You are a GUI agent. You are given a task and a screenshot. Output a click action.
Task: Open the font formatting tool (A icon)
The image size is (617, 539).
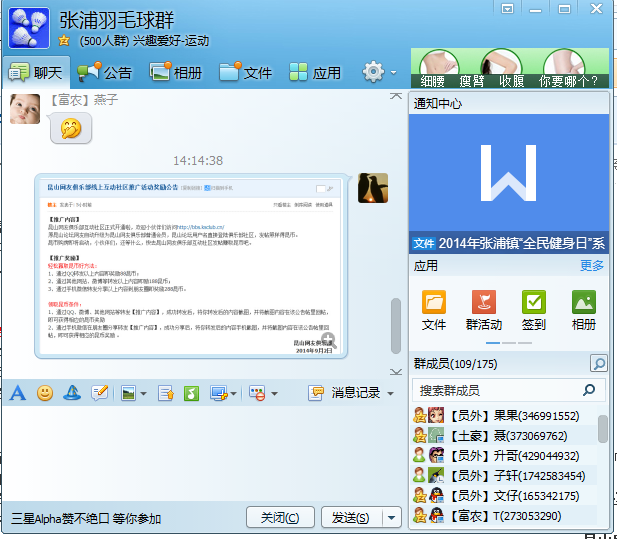18,393
